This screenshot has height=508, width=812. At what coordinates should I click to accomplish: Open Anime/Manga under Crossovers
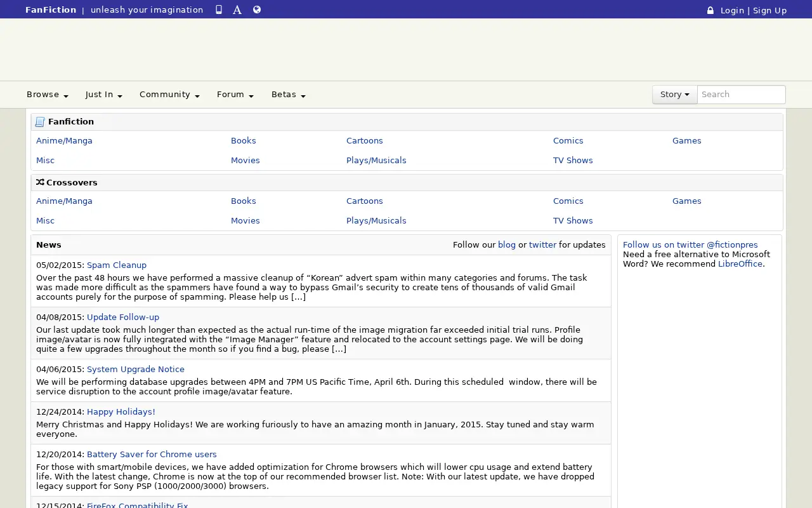pos(64,201)
